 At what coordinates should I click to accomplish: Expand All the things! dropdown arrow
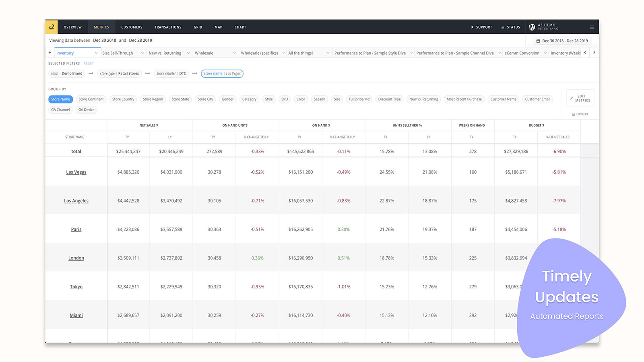(x=328, y=53)
